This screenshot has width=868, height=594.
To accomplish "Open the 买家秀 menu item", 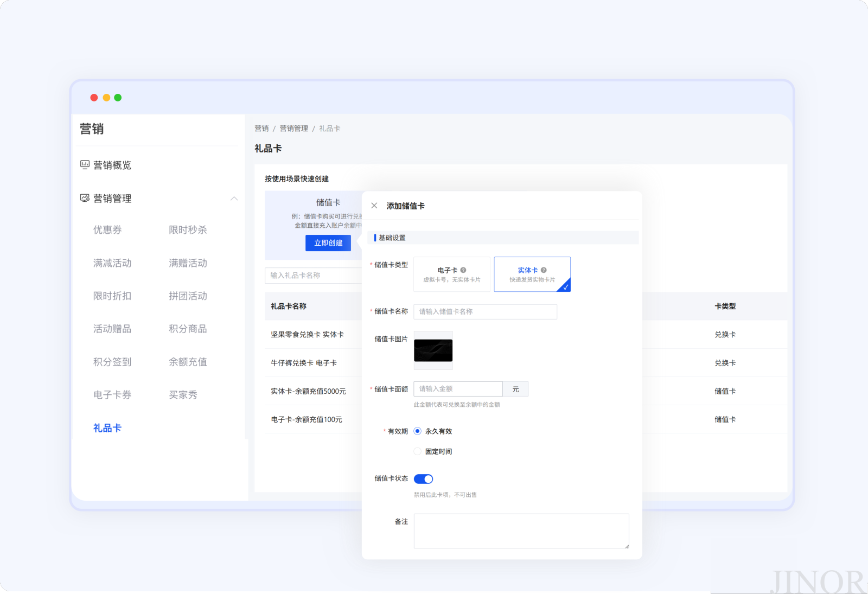I will point(183,395).
